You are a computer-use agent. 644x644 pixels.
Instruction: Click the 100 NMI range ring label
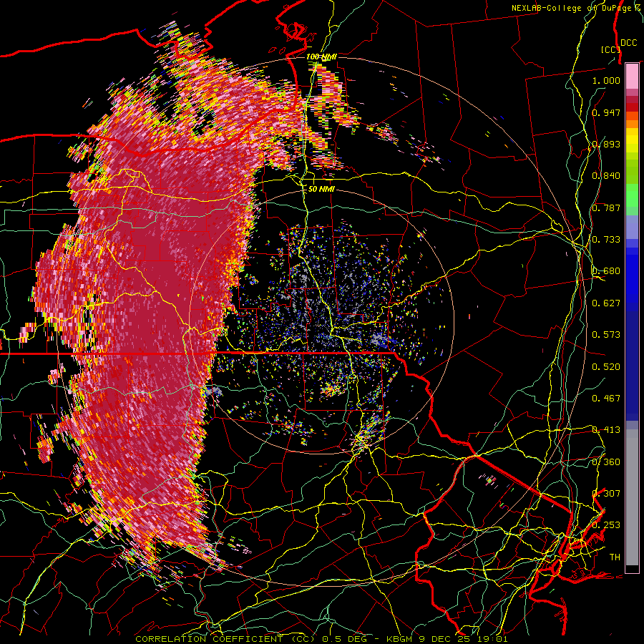[x=321, y=57]
